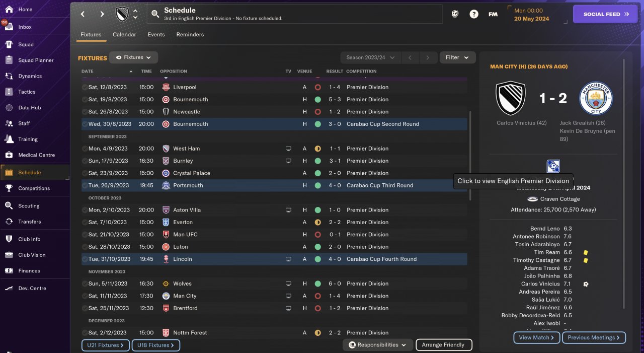Open the Inbox from the sidebar
Image resolution: width=644 pixels, height=353 pixels.
(25, 27)
